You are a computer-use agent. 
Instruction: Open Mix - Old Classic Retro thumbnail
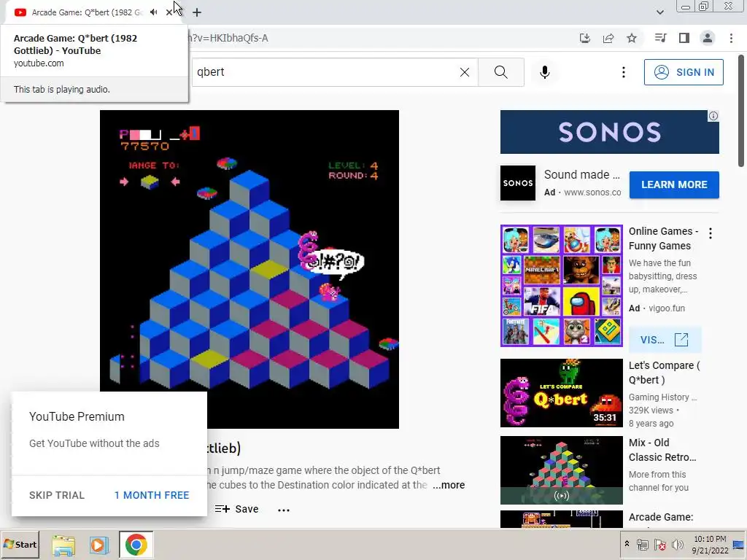562,470
